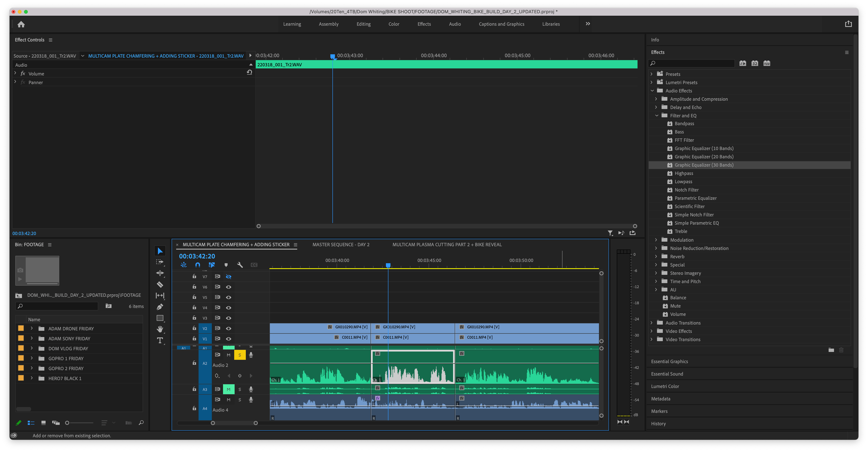Select the Pen tool in the timeline toolbar
Screen dimensions: 868x451
click(160, 306)
